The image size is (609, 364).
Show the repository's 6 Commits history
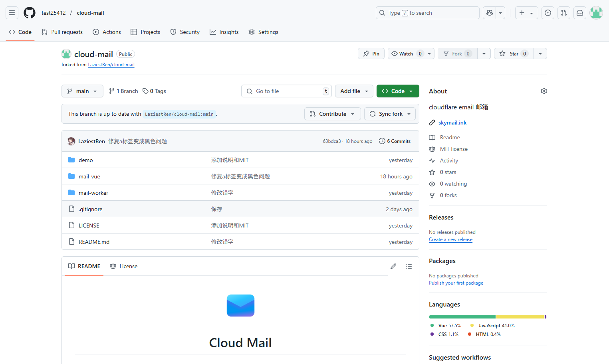click(x=395, y=141)
